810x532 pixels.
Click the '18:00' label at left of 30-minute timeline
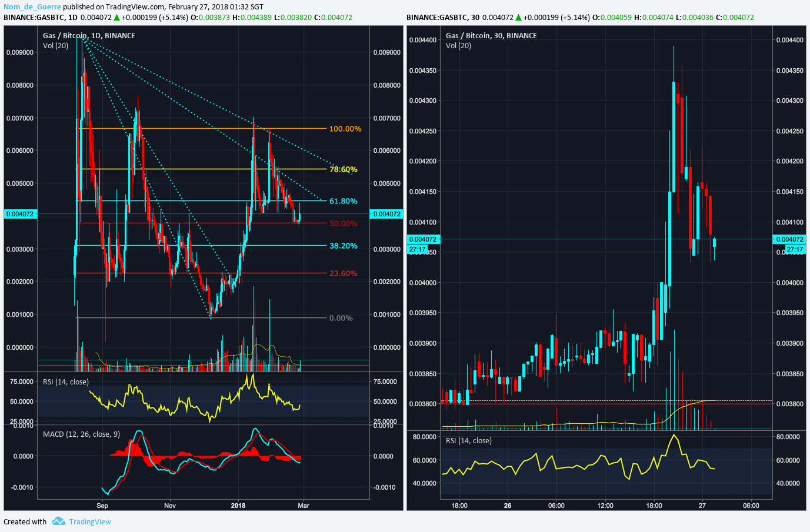click(x=459, y=506)
